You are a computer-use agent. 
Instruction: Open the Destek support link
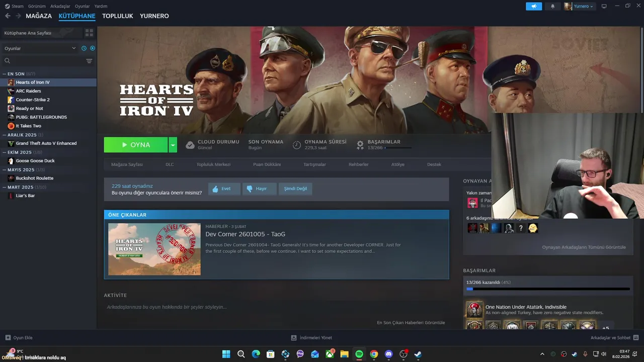pos(434,164)
